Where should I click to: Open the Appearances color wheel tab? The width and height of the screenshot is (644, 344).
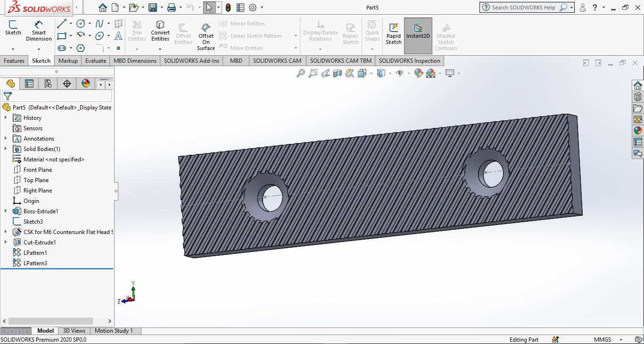pyautogui.click(x=86, y=84)
